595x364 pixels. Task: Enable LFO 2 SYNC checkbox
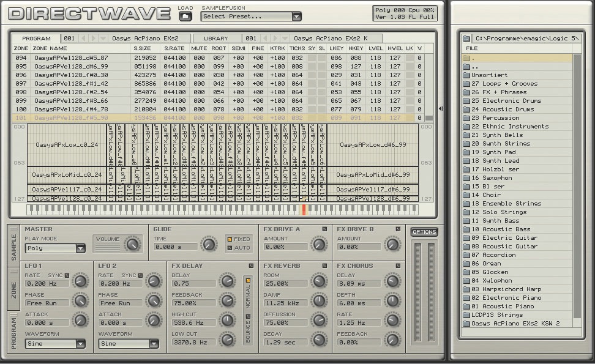click(x=140, y=275)
